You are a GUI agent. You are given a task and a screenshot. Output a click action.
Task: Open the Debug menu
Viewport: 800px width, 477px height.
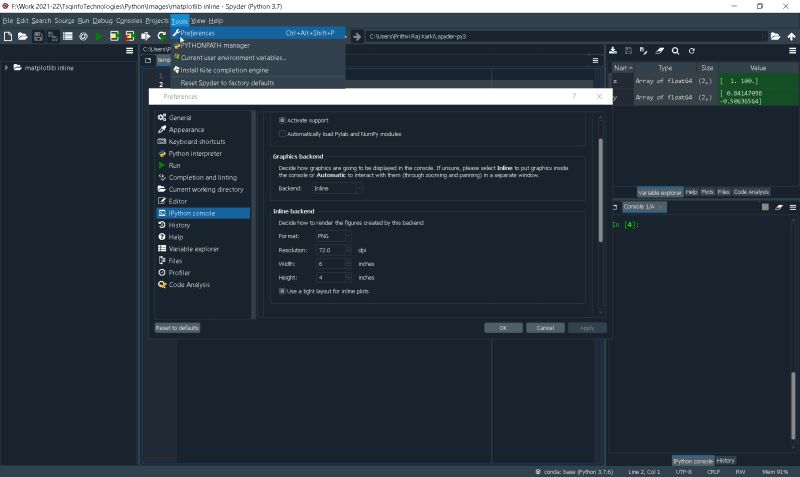click(102, 20)
